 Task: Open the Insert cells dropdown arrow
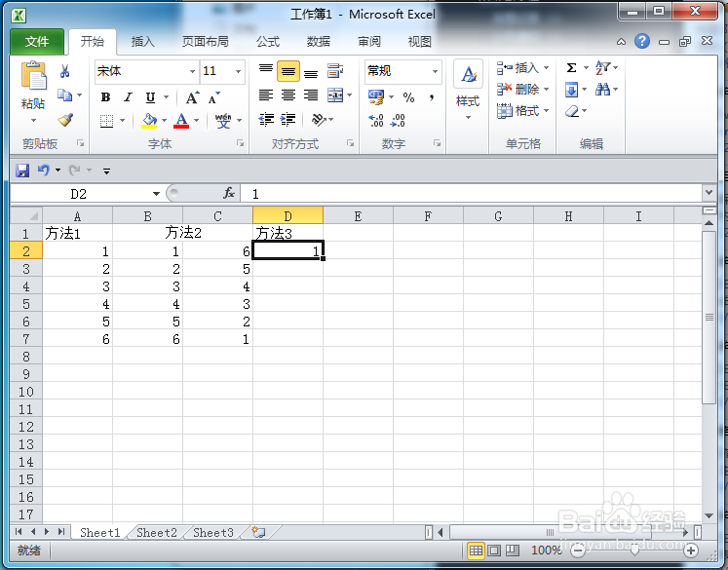click(x=547, y=68)
